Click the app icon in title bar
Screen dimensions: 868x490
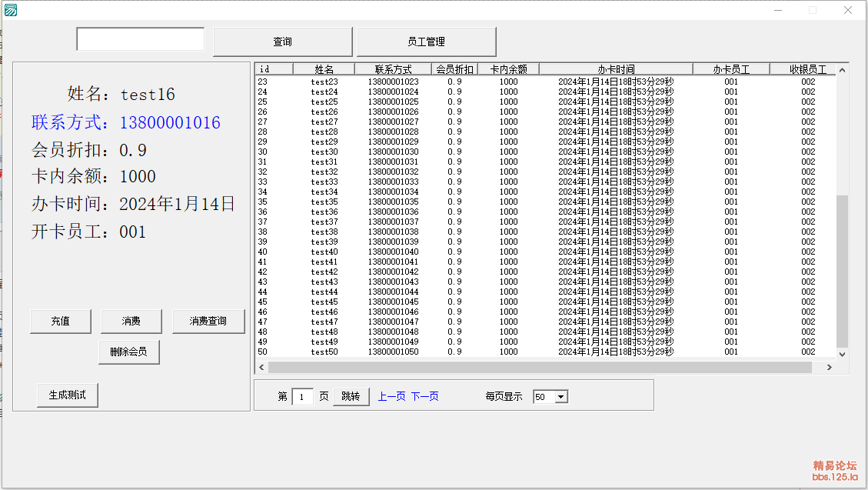coord(11,10)
